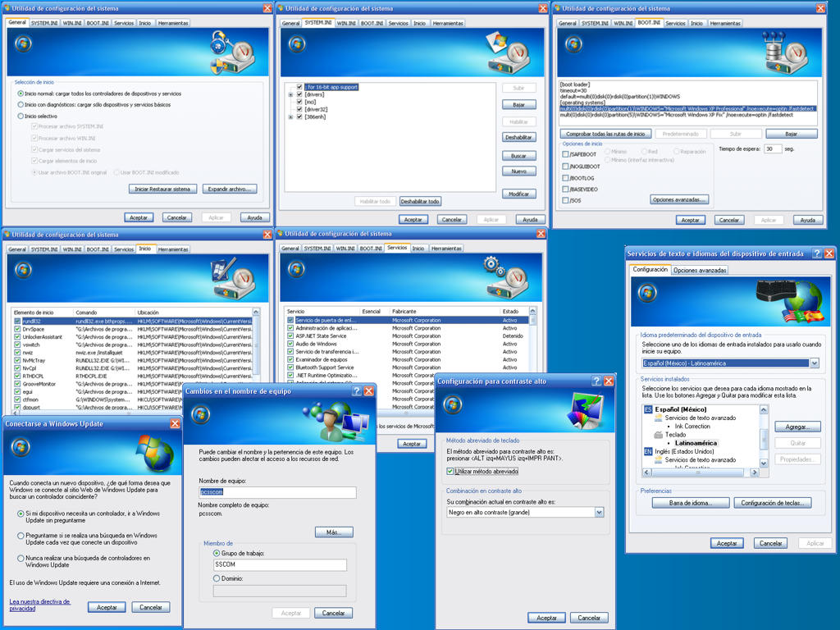Click the Windows orb above the Elemento de inicio list
The width and height of the screenshot is (840, 630).
tap(23, 269)
